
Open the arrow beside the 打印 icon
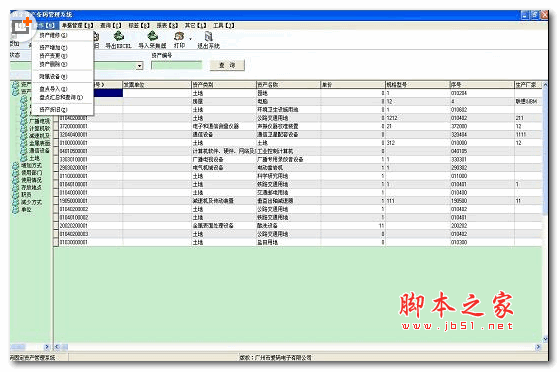pos(190,39)
